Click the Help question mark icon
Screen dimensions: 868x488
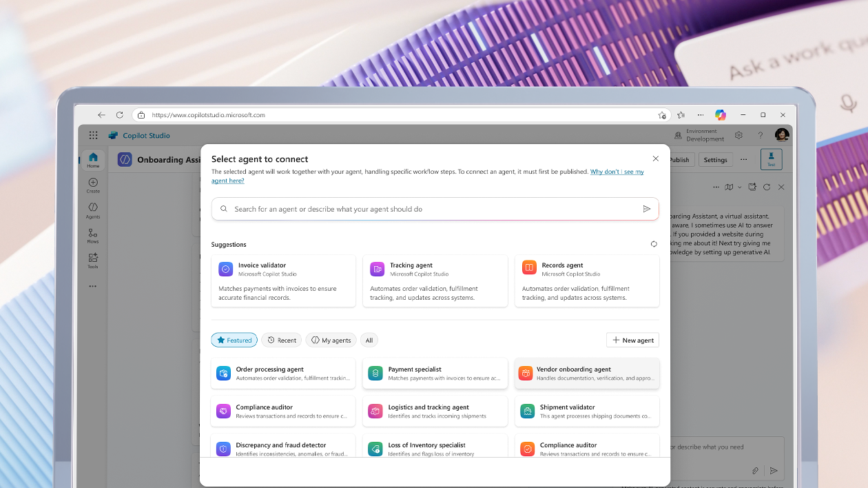(760, 135)
